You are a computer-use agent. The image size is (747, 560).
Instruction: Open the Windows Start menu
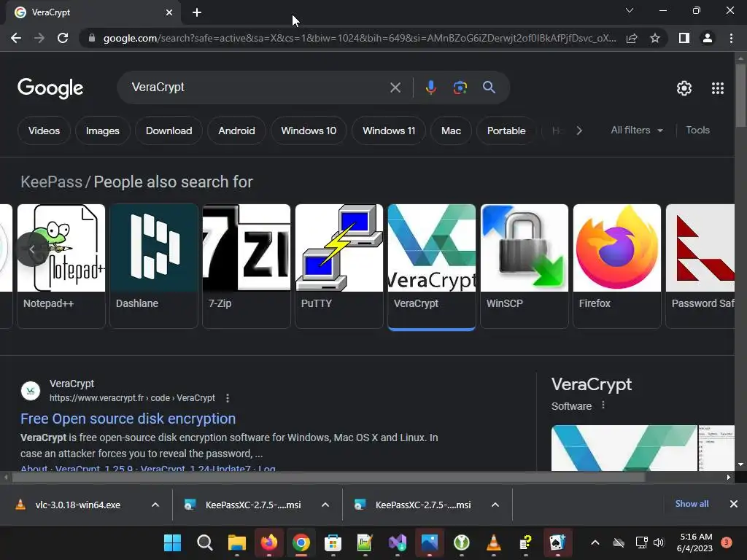pyautogui.click(x=172, y=542)
